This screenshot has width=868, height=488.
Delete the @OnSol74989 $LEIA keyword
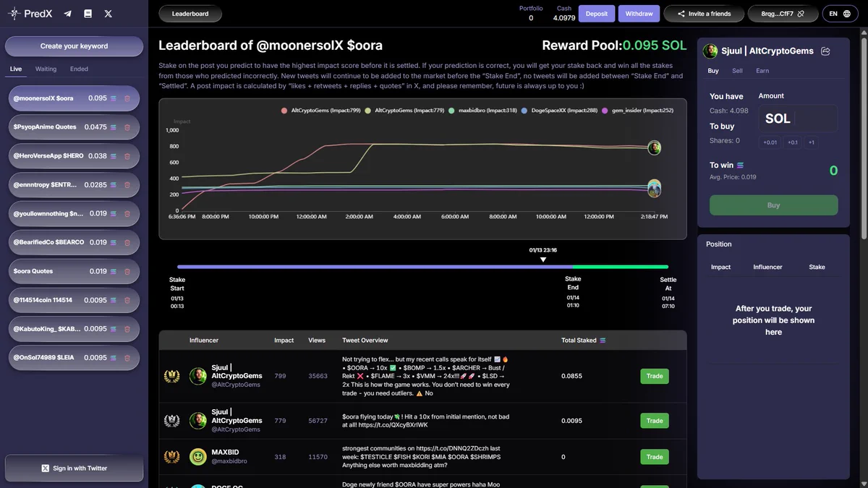tap(127, 357)
